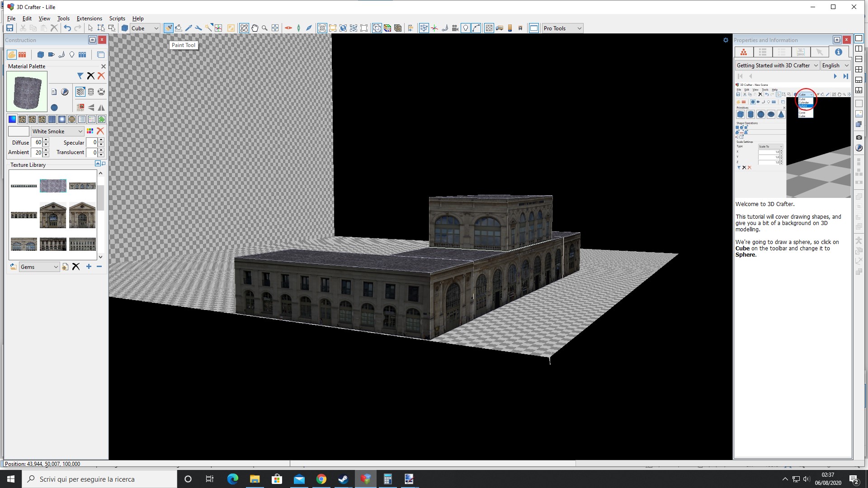Viewport: 868px width, 488px height.
Task: Open the blue cube primitives tab in Construction
Action: point(41,55)
